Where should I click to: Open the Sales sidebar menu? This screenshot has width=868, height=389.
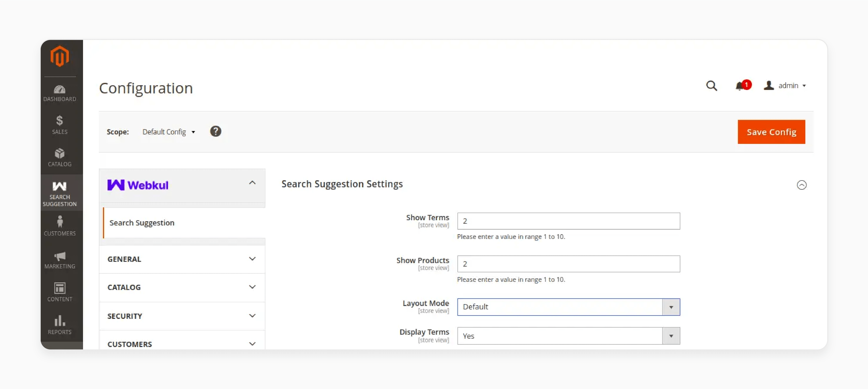pyautogui.click(x=60, y=125)
